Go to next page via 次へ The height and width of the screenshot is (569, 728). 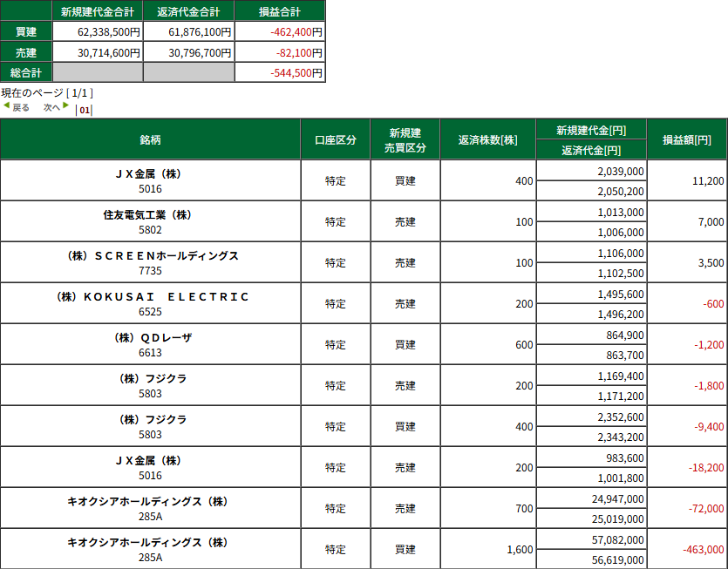point(51,107)
